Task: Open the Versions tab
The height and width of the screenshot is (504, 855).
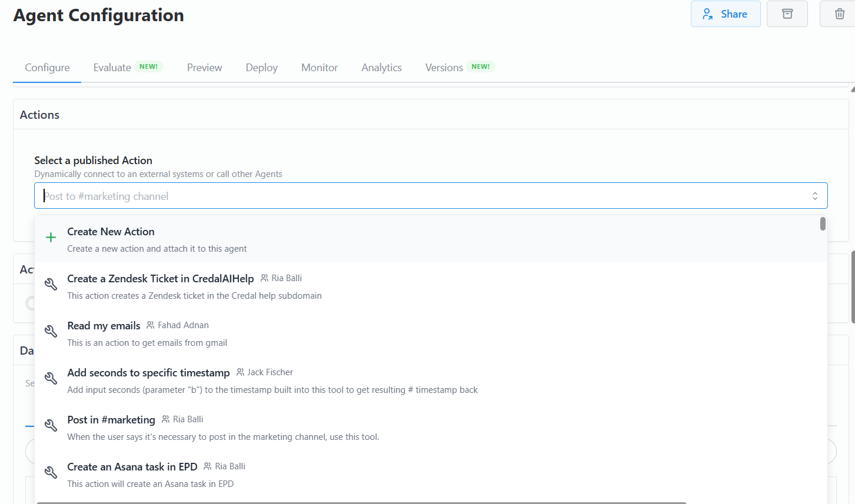Action: coord(444,68)
